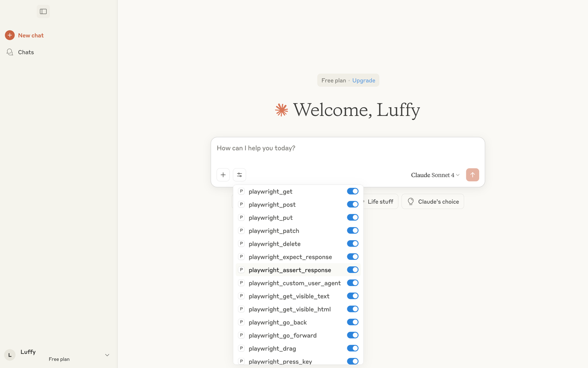Image resolution: width=588 pixels, height=368 pixels.
Task: Disable the playwright_go_forward switch
Action: (353, 335)
